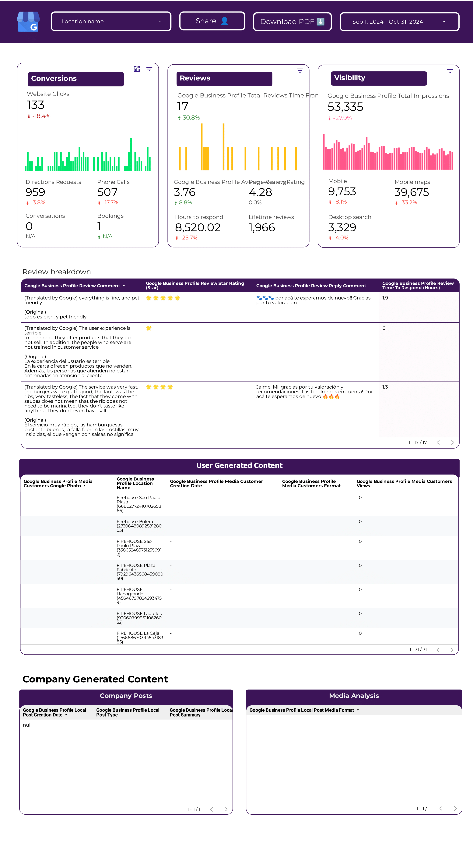Sort by Local Post Media Format column

tap(302, 710)
